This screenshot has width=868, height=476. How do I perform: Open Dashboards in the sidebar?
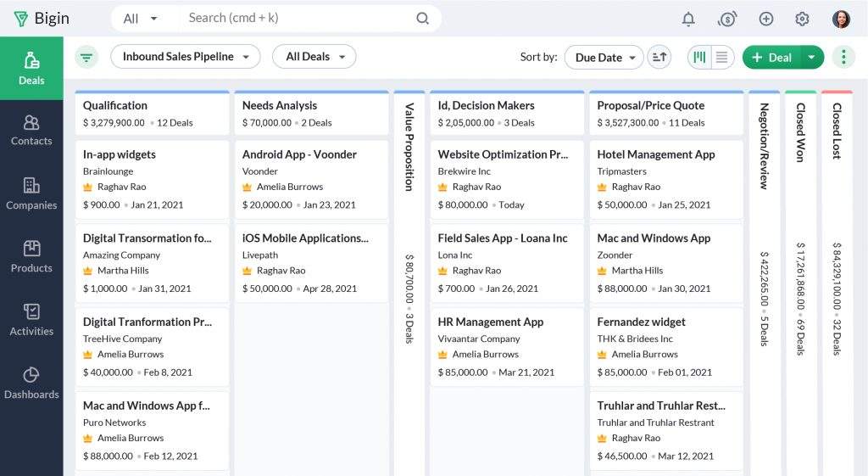[31, 384]
